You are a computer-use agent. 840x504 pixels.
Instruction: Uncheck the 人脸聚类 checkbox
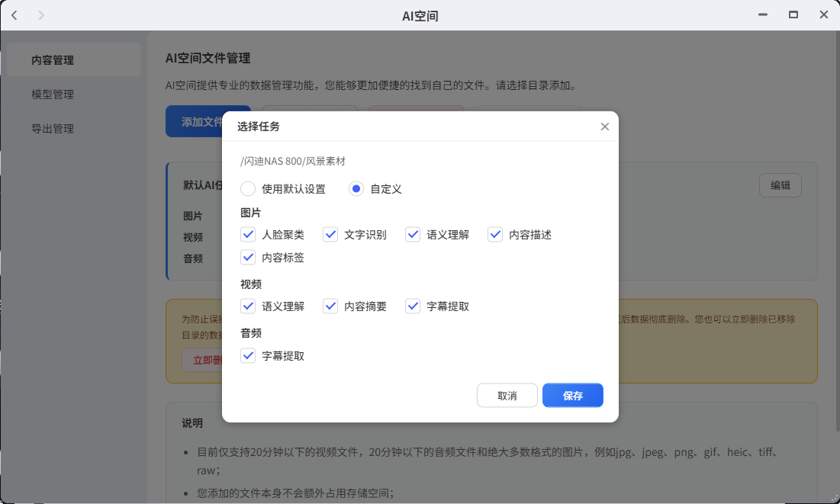point(247,235)
